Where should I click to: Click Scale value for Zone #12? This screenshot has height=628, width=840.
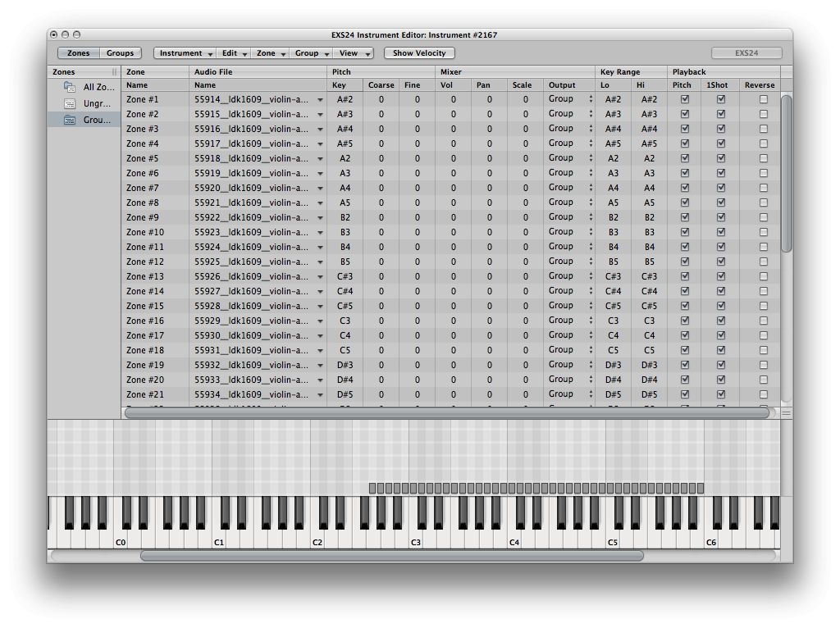[x=526, y=262]
